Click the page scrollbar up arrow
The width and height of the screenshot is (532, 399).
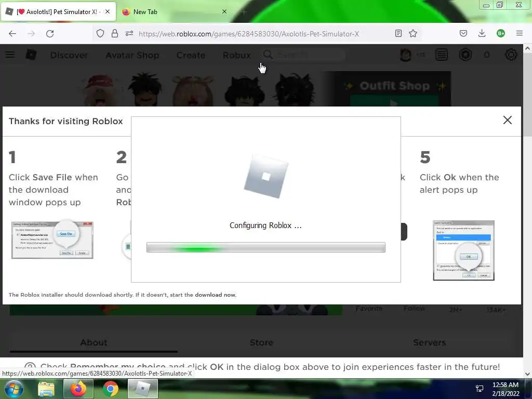pos(528,48)
